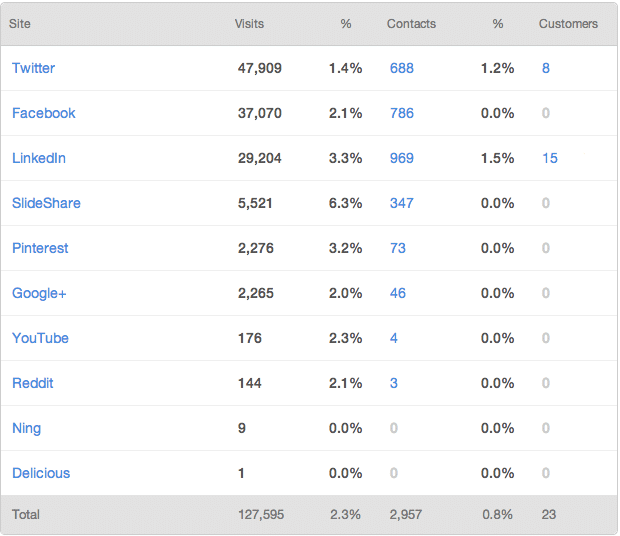Open the LinkedIn site link
Screen dimensions: 620x536
tap(39, 158)
